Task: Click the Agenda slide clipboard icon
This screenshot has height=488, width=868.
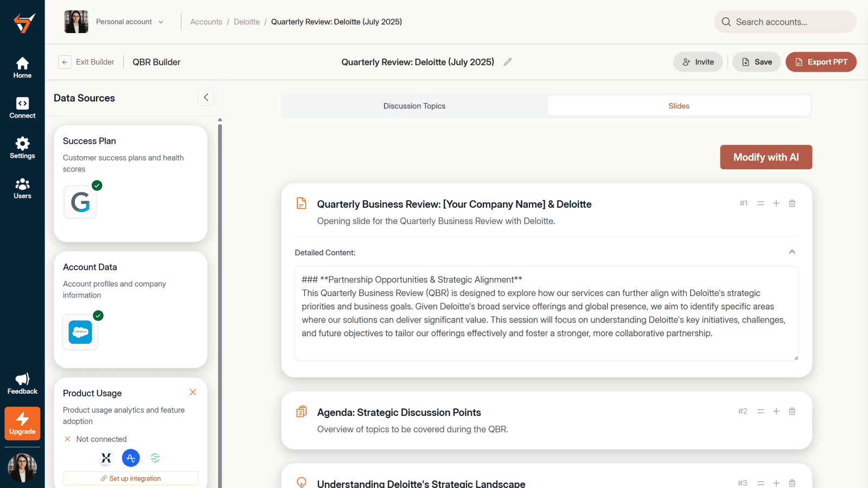Action: pos(302,412)
